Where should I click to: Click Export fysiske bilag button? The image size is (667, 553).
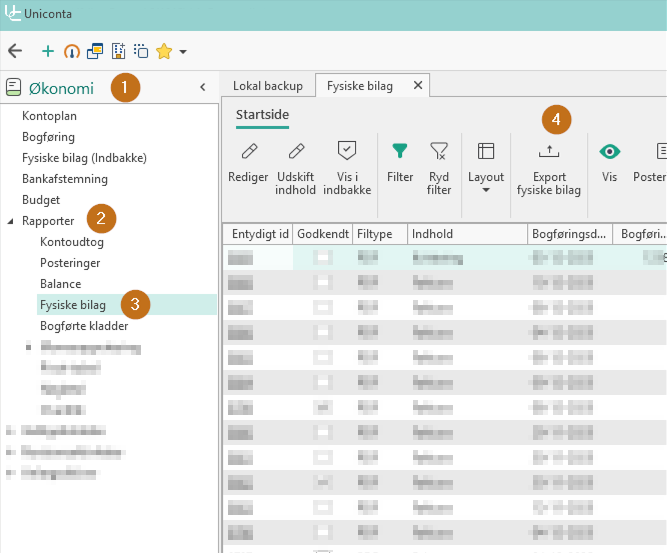549,169
